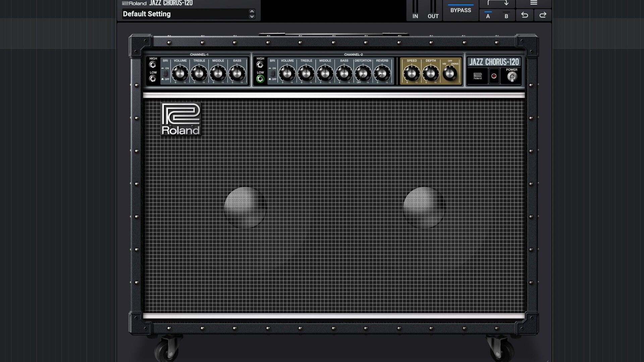This screenshot has height=362, width=644.
Task: Step to next preset with the down arrow
Action: click(x=252, y=17)
